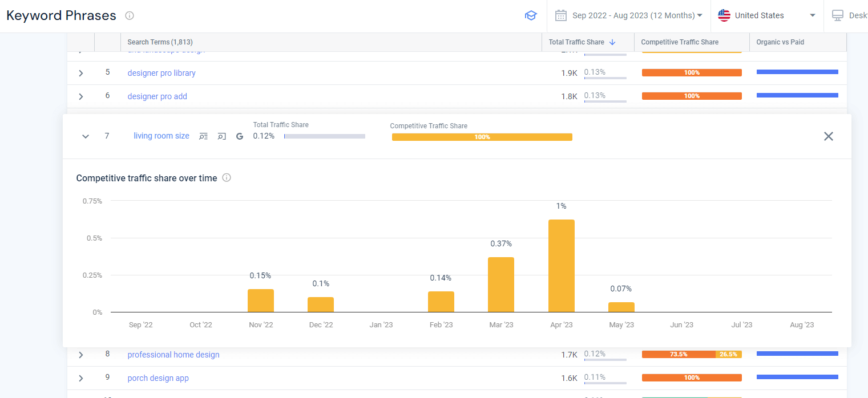
Task: Open the professional home design keyword link
Action: coord(173,355)
